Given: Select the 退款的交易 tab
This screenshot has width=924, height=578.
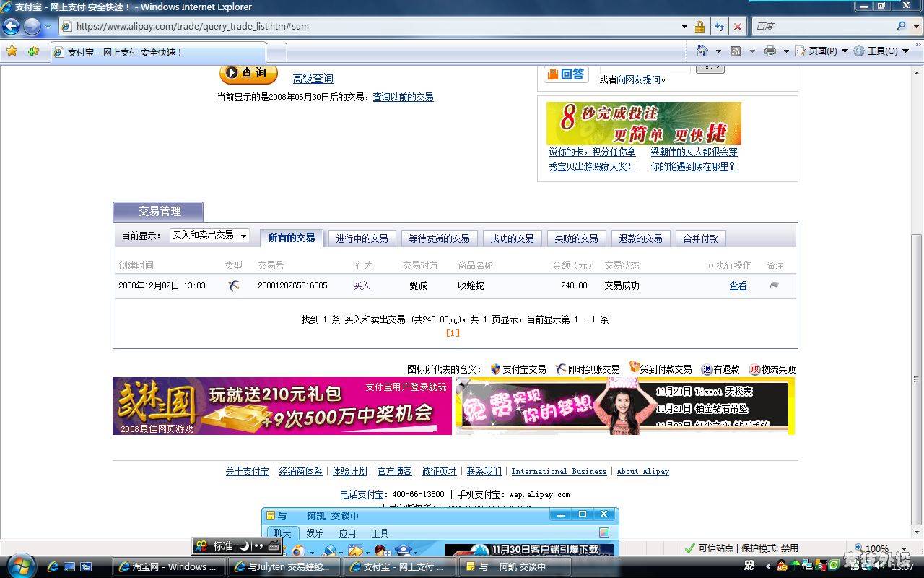Looking at the screenshot, I should (x=640, y=238).
